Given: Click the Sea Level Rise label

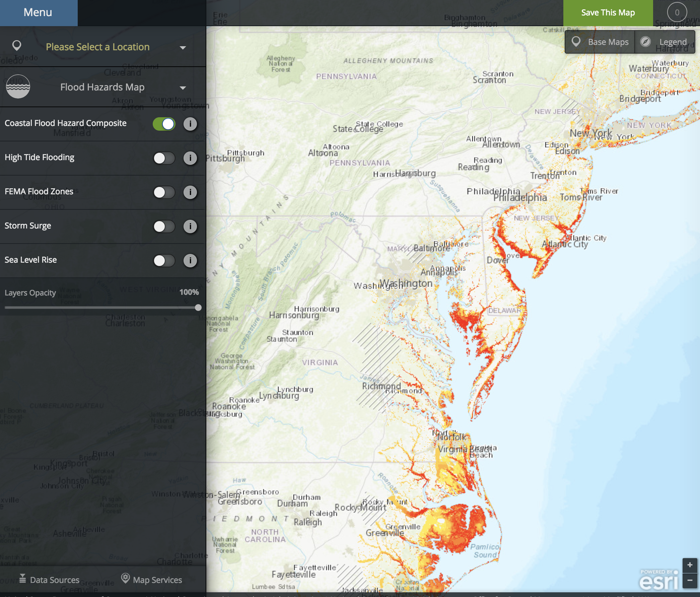Looking at the screenshot, I should (x=31, y=260).
